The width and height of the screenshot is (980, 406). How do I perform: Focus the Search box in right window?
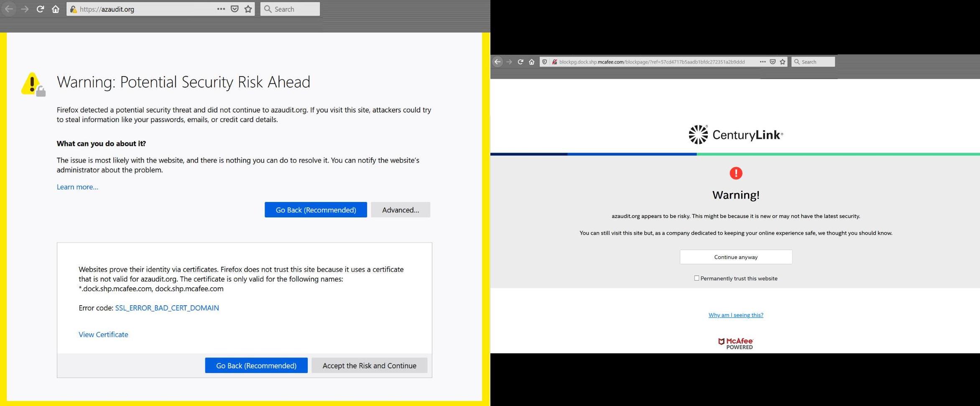pyautogui.click(x=813, y=62)
